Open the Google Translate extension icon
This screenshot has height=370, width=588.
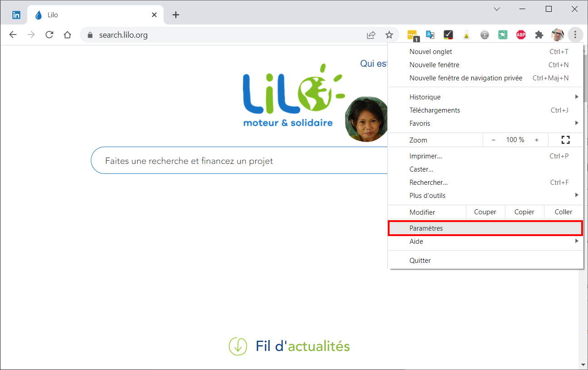coord(430,35)
